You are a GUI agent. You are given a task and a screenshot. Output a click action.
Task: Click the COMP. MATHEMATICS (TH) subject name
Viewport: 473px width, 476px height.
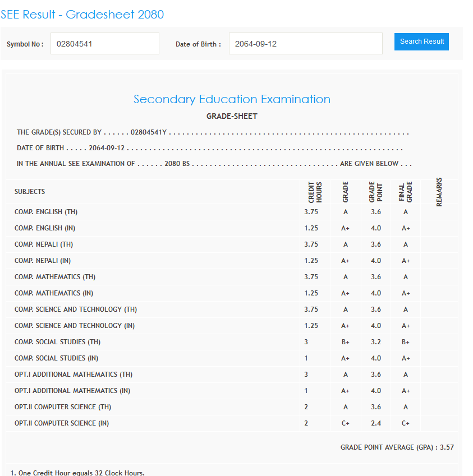click(55, 277)
